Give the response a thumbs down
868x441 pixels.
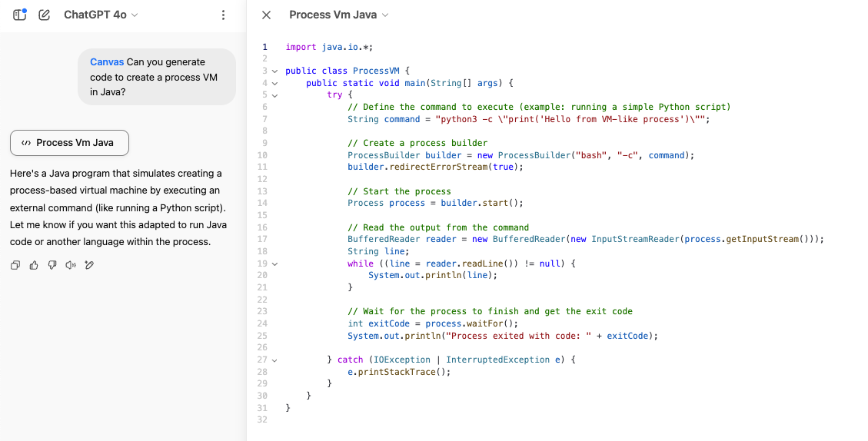(52, 265)
